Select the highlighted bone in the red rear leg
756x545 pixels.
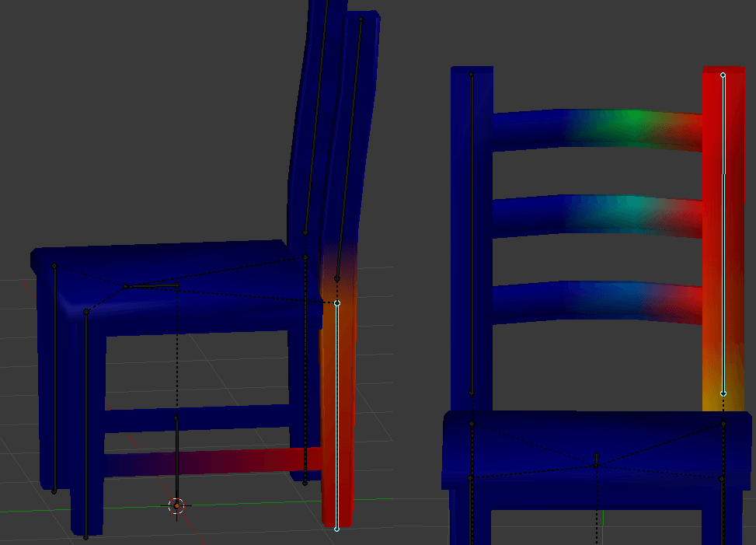(336, 412)
